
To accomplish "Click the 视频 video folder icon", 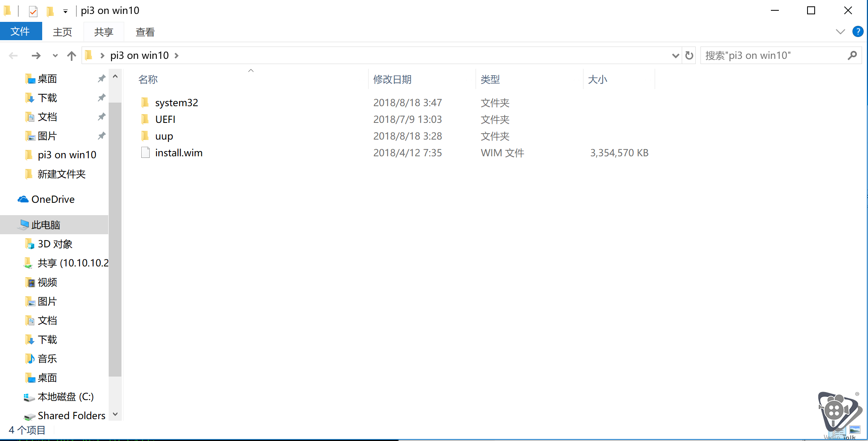I will click(x=29, y=282).
